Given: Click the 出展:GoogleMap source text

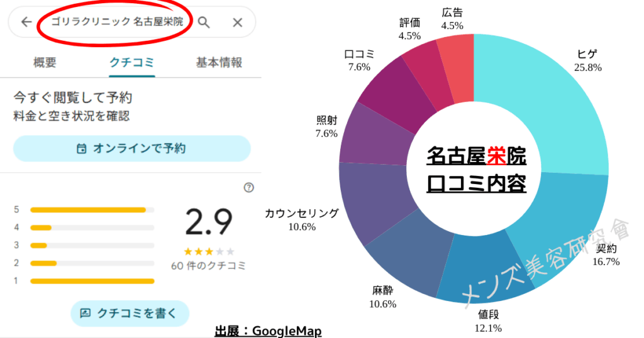Looking at the screenshot, I should tap(268, 331).
